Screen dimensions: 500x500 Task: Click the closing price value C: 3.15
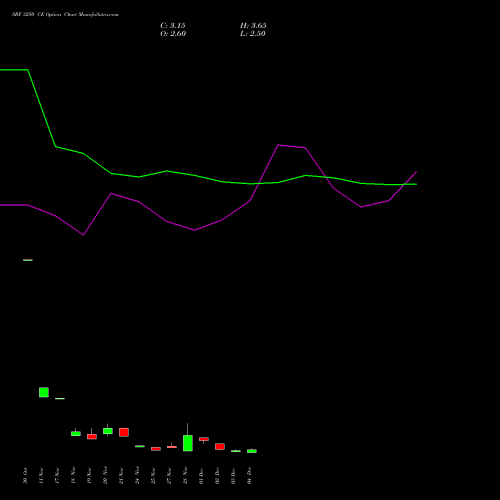pos(173,26)
